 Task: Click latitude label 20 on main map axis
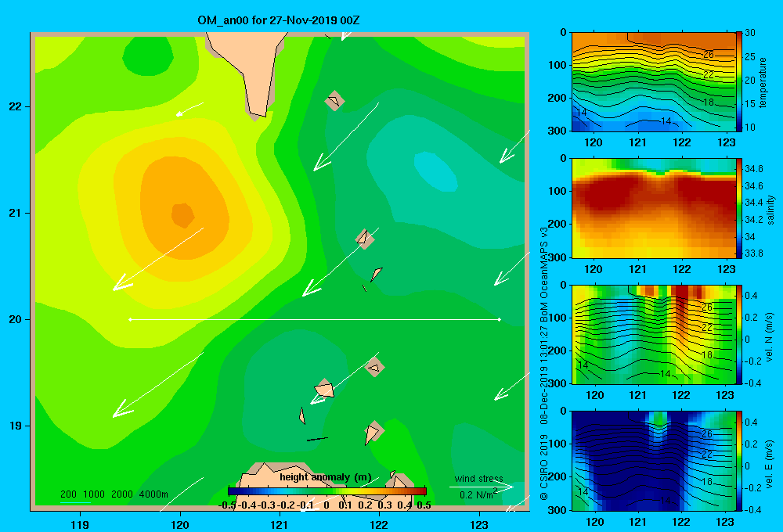16,319
